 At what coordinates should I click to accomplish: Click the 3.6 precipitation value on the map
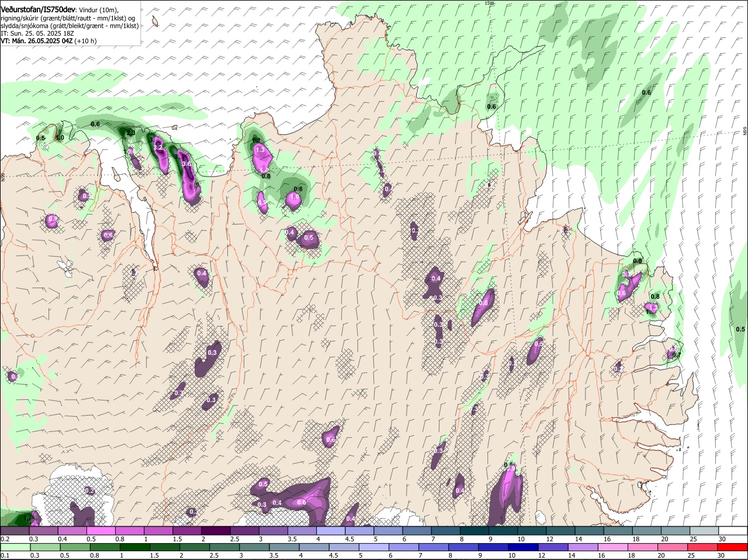(187, 164)
